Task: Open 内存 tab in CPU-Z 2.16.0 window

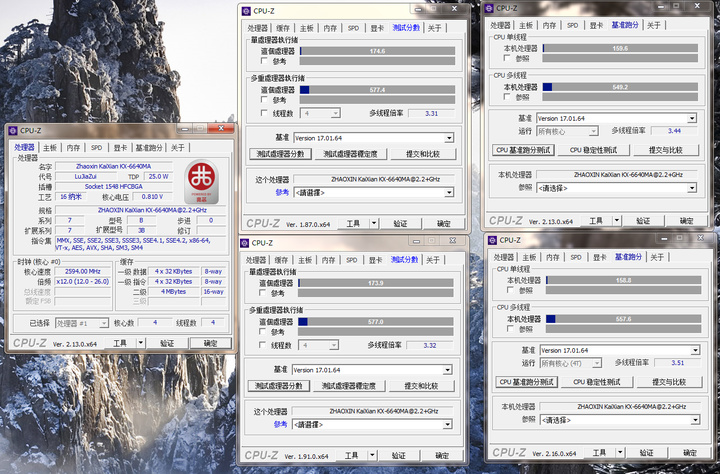Action: tap(552, 257)
